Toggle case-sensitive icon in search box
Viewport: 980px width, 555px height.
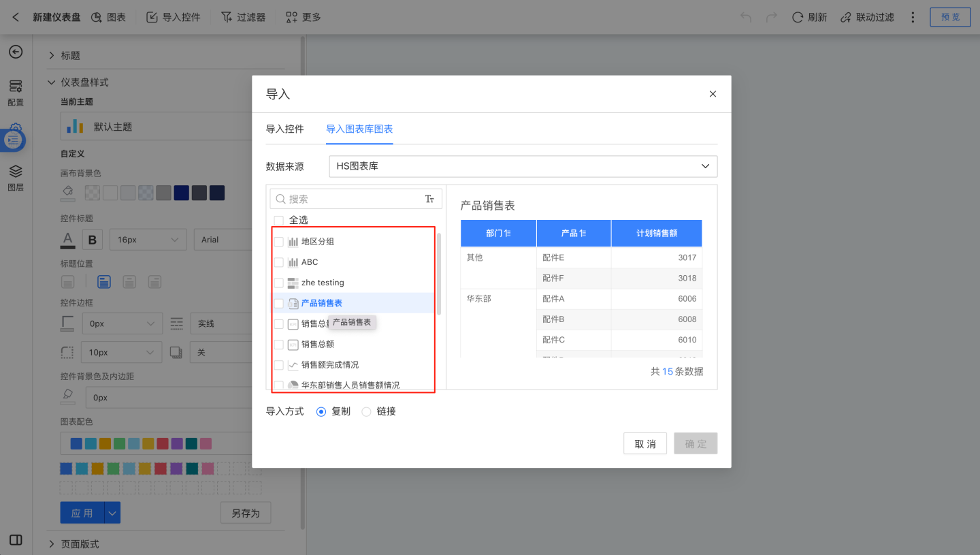(429, 199)
